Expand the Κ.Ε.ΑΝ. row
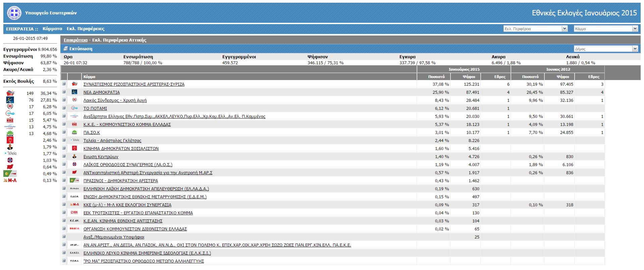The width and height of the screenshot is (644, 270). tap(64, 220)
